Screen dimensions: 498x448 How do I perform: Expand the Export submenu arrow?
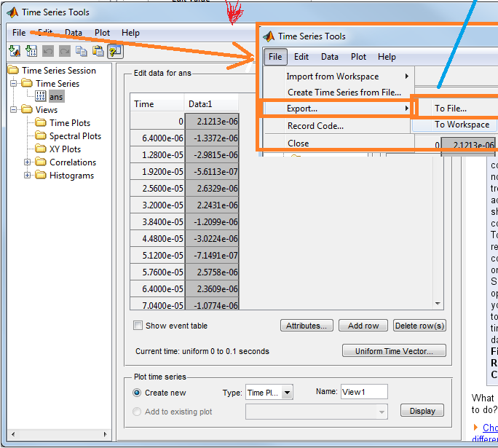[406, 109]
